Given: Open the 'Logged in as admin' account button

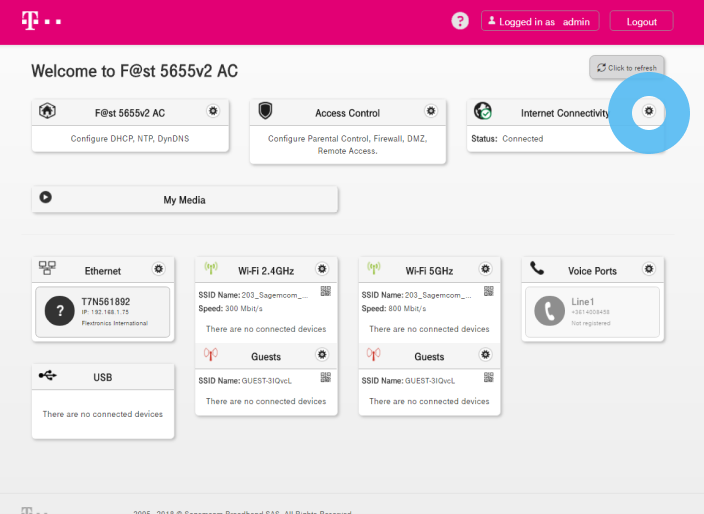Looking at the screenshot, I should [540, 21].
